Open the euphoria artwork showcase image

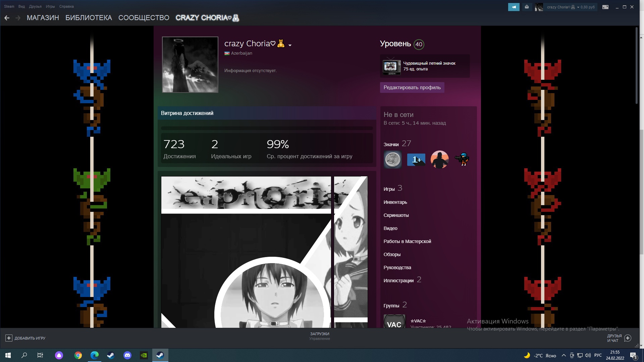(246, 252)
